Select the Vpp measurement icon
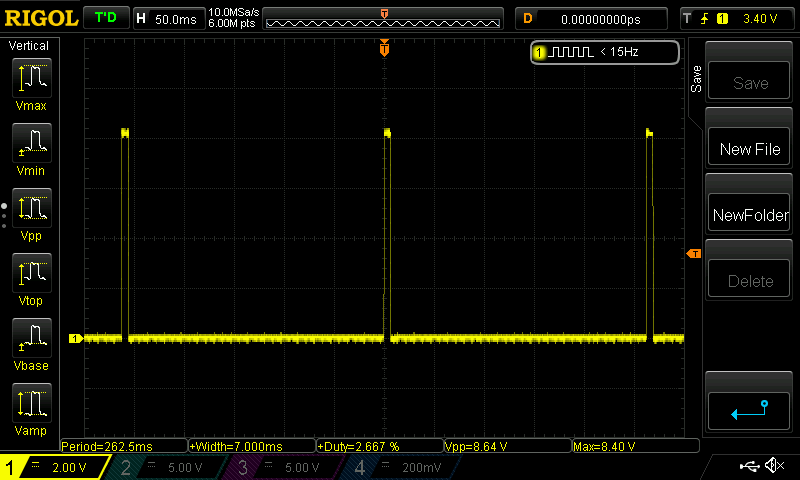Screen dimensions: 800x480 [32, 208]
